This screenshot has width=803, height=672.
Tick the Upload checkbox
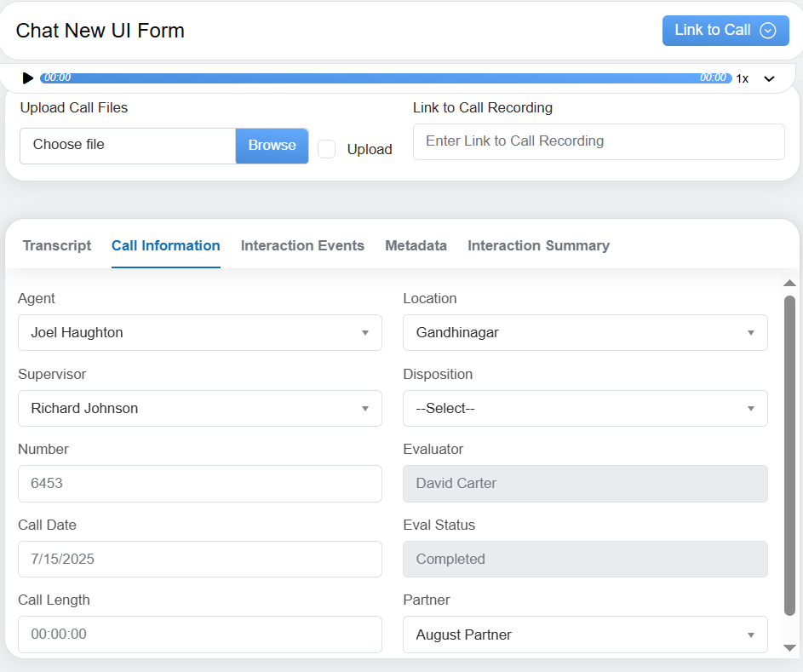(327, 149)
